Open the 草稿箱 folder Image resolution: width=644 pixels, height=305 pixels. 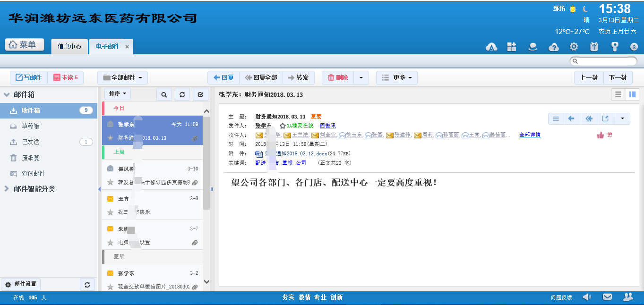31,126
